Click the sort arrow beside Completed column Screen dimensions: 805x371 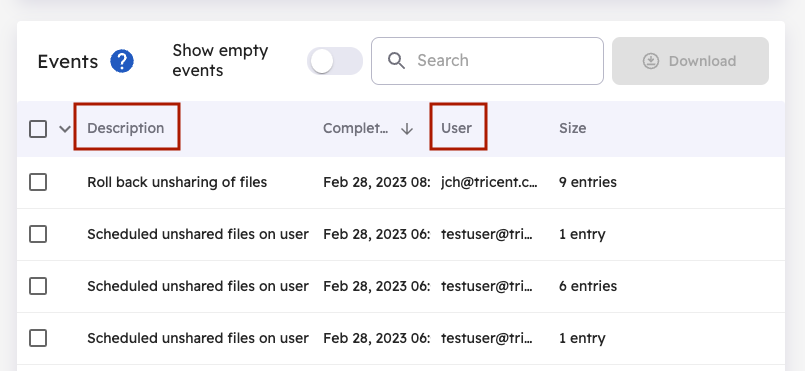[x=407, y=129]
